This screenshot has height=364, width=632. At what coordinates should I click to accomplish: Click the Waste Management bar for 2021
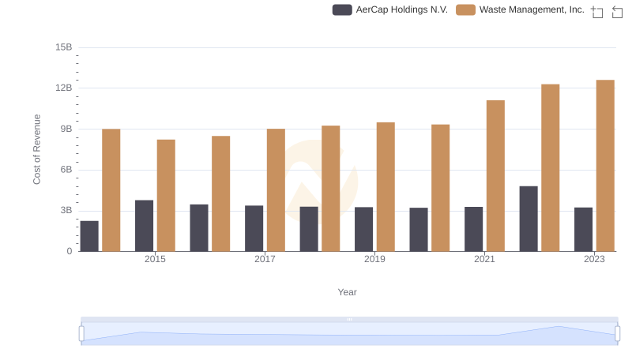[495, 176]
